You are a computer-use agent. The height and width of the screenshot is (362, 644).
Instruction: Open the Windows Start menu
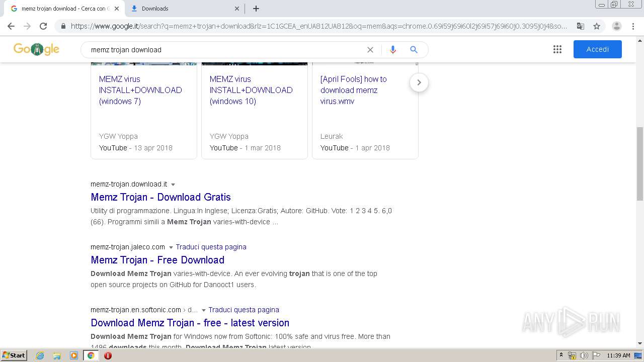click(14, 355)
